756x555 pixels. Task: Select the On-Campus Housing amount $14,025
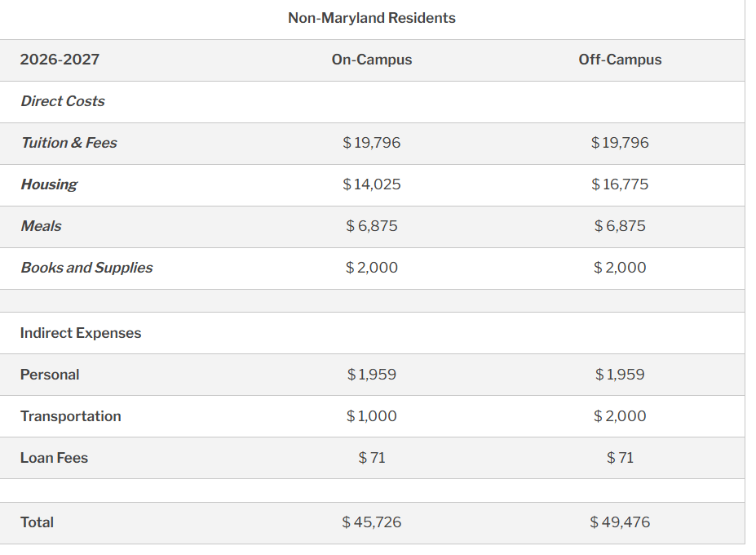(372, 184)
